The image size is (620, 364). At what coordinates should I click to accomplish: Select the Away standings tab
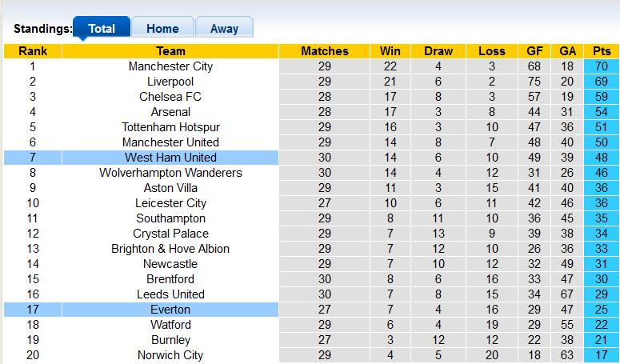pos(224,29)
